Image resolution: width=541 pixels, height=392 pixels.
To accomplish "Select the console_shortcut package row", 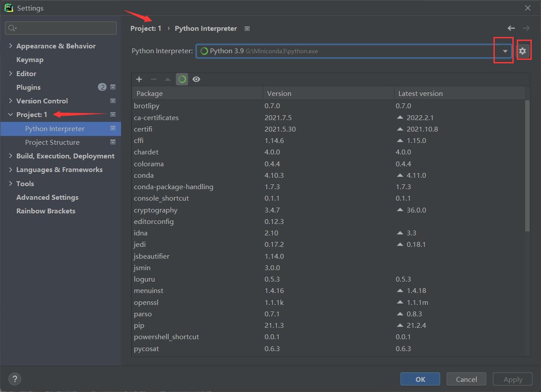I will click(328, 198).
